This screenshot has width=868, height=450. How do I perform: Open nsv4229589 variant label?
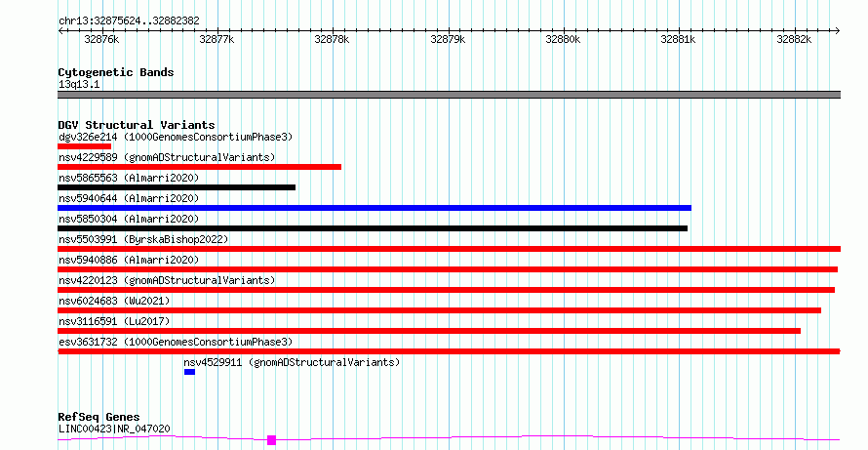click(167, 157)
